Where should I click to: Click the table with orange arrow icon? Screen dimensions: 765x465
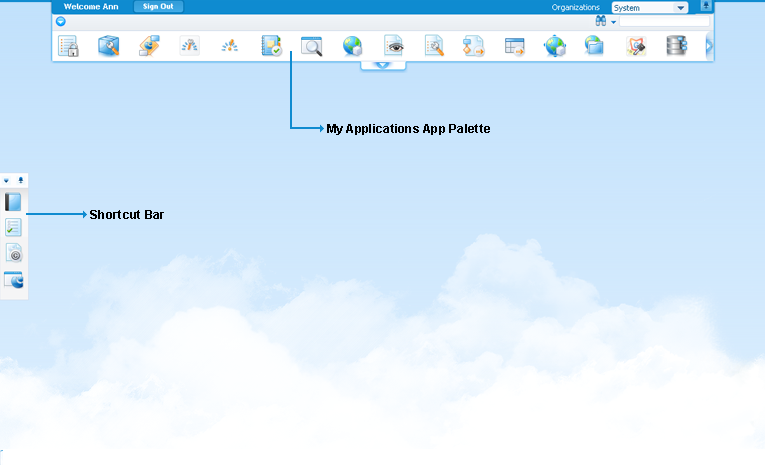(x=514, y=46)
